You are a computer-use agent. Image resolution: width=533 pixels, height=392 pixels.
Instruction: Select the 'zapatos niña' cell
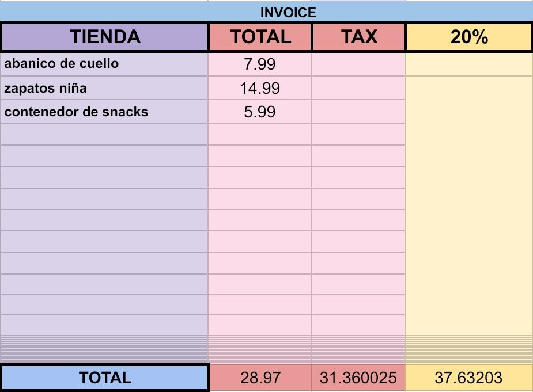(x=104, y=88)
